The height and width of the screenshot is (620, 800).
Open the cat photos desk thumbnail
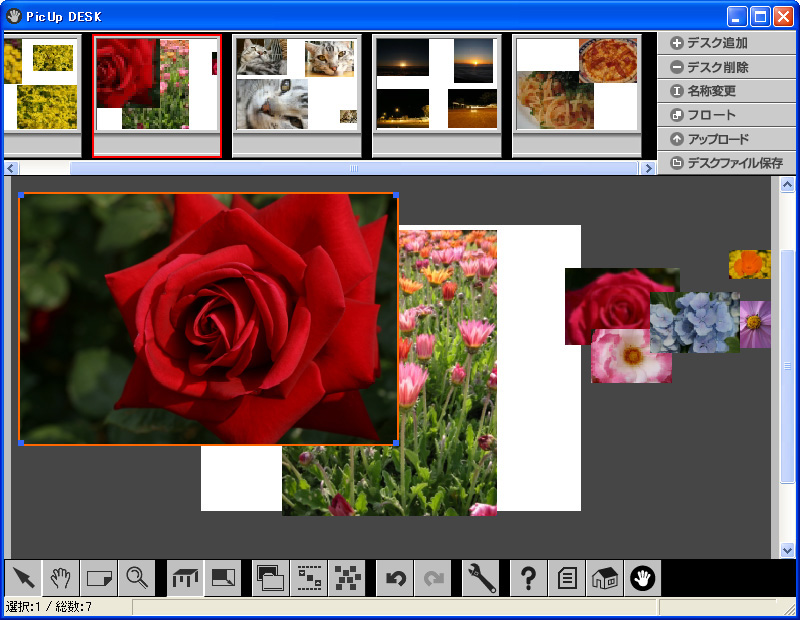pos(297,86)
